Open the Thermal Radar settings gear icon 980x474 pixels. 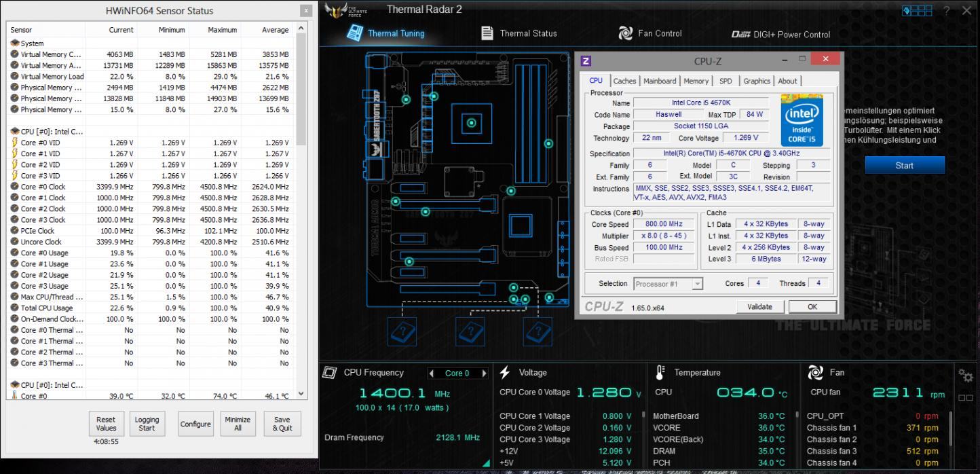966,375
